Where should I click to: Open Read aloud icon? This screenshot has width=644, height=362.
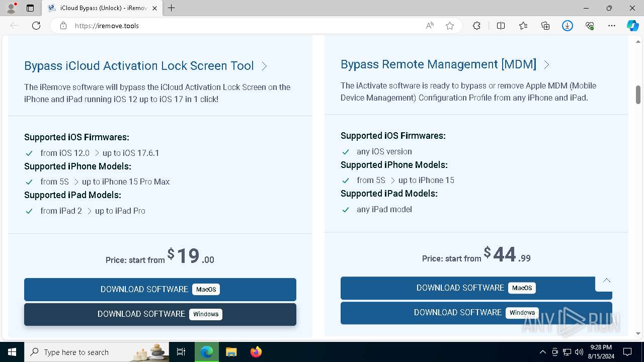click(430, 26)
